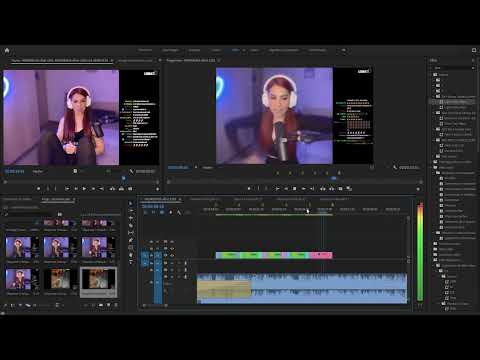
Task: Open Source monitor zoom level dropdown
Action: pyautogui.click(x=39, y=171)
